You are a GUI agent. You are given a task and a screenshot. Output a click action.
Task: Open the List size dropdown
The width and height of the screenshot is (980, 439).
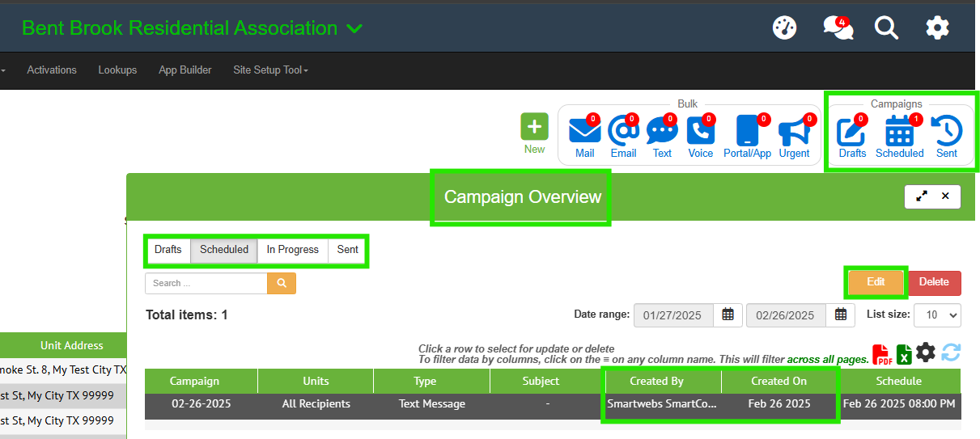coord(937,315)
